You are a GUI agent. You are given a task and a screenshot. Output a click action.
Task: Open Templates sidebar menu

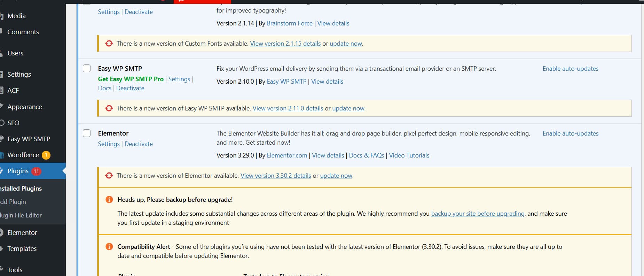pyautogui.click(x=22, y=248)
